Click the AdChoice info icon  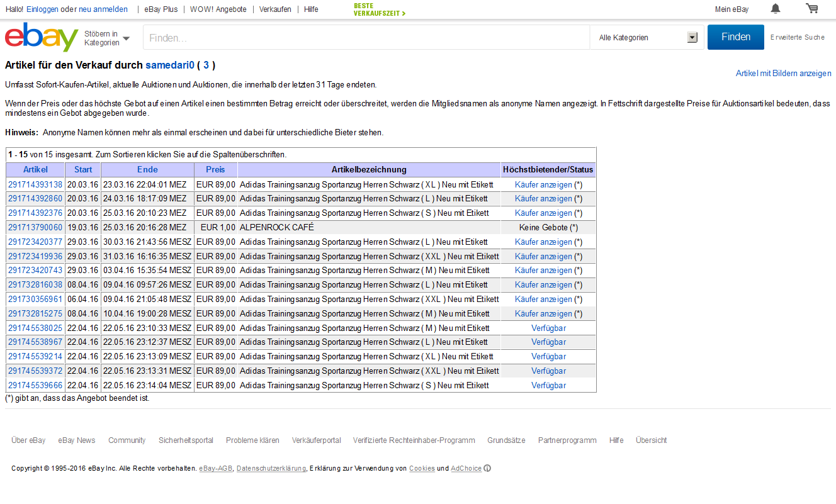coord(487,468)
